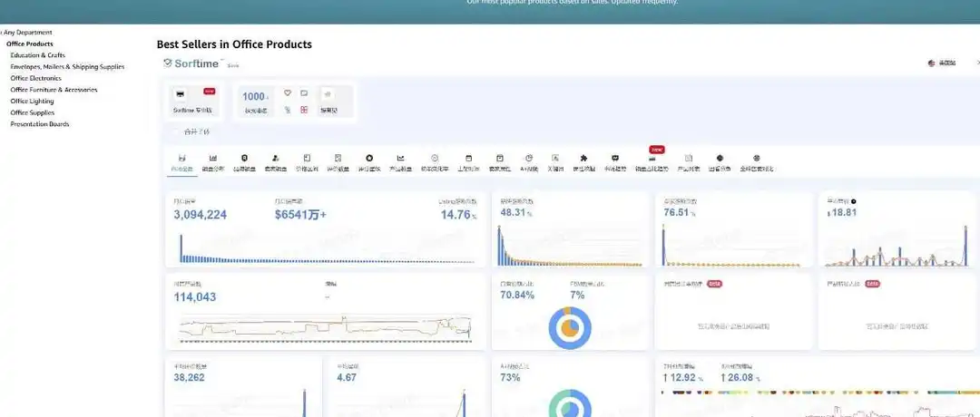This screenshot has height=417, width=980.
Task: Click the bar chart under 3,094,224
Action: [327, 248]
